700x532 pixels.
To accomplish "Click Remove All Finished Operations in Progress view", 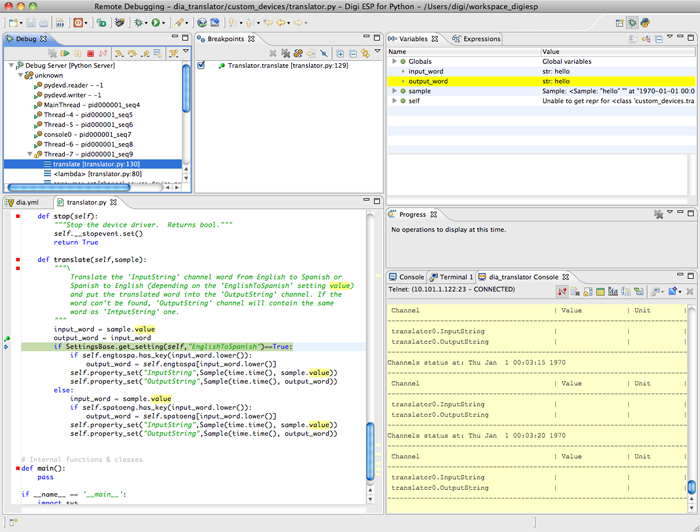I will [x=658, y=215].
